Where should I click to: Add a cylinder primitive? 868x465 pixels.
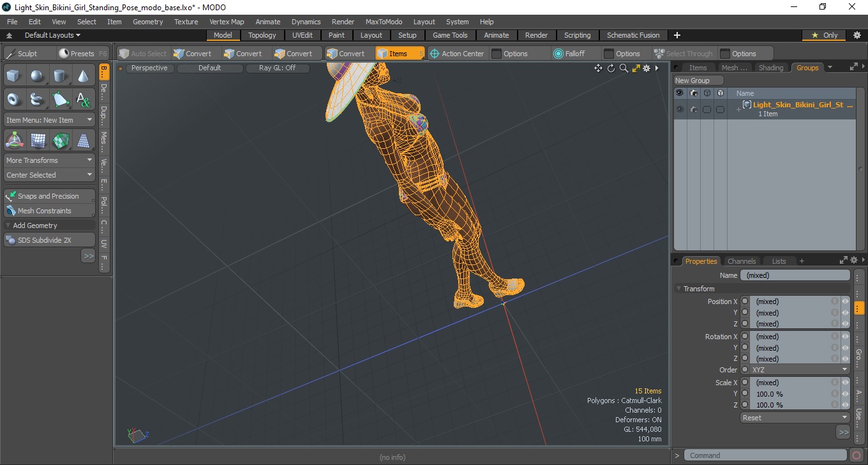(x=60, y=76)
